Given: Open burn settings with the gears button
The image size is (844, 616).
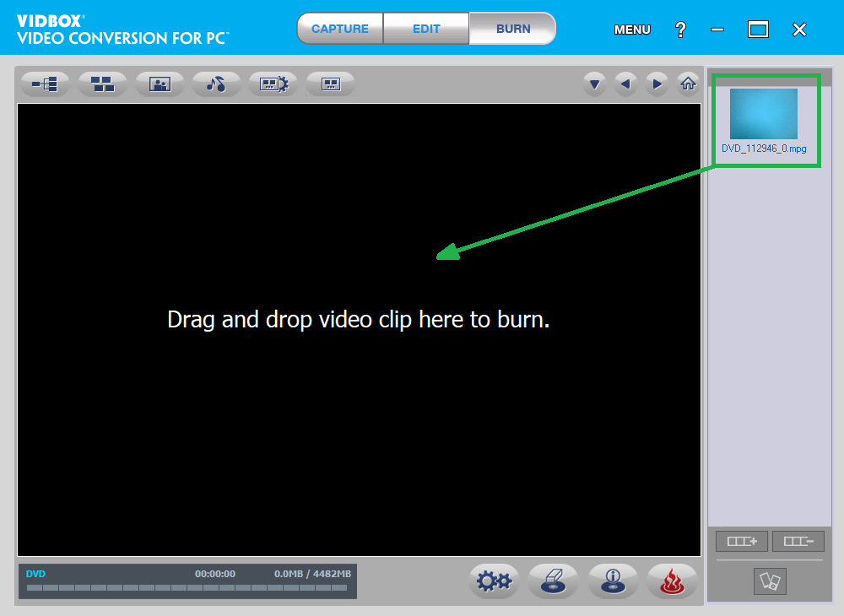Looking at the screenshot, I should tap(494, 581).
